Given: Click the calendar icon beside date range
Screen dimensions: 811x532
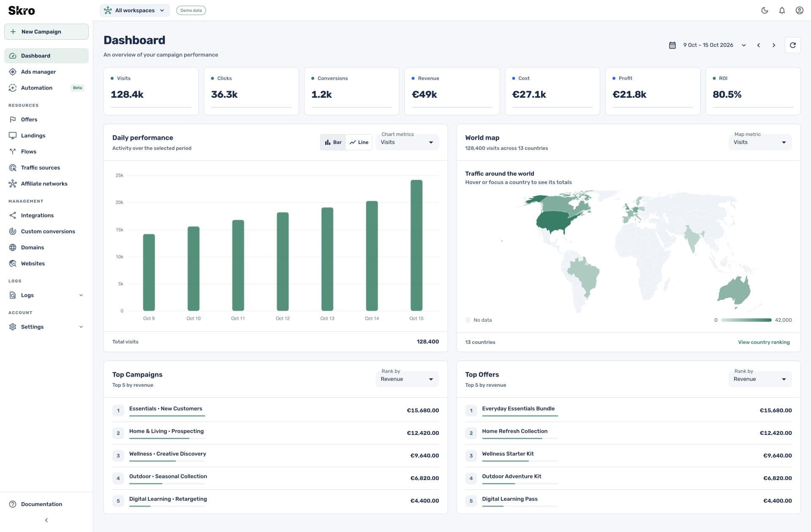Looking at the screenshot, I should click(x=672, y=45).
